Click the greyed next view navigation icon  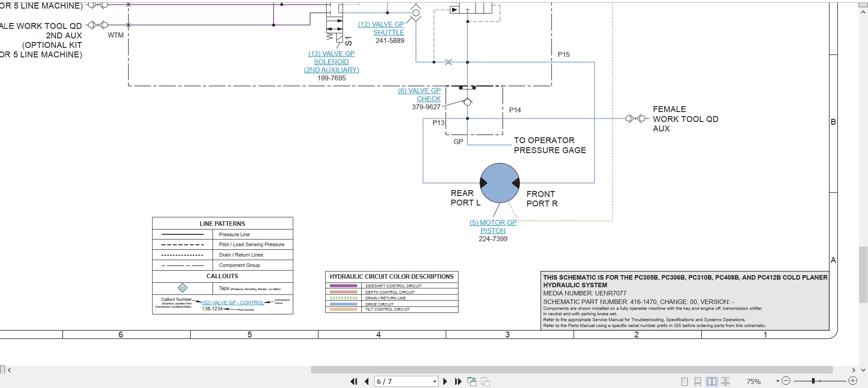pos(486,382)
